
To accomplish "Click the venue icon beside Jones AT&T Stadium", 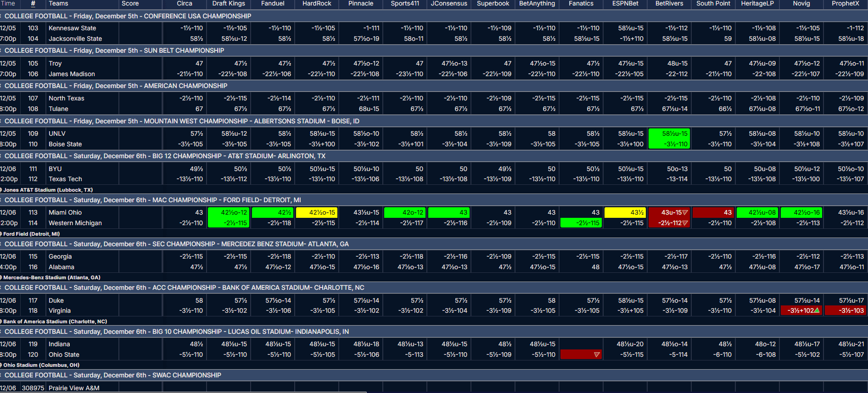I will click(x=1, y=190).
